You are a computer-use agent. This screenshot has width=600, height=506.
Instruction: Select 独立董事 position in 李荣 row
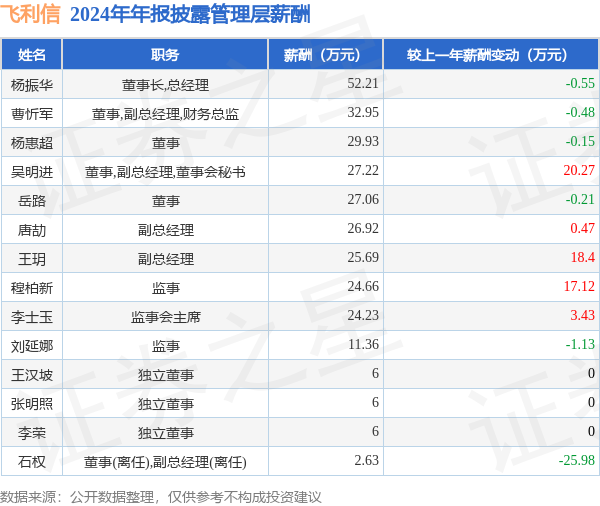(166, 433)
